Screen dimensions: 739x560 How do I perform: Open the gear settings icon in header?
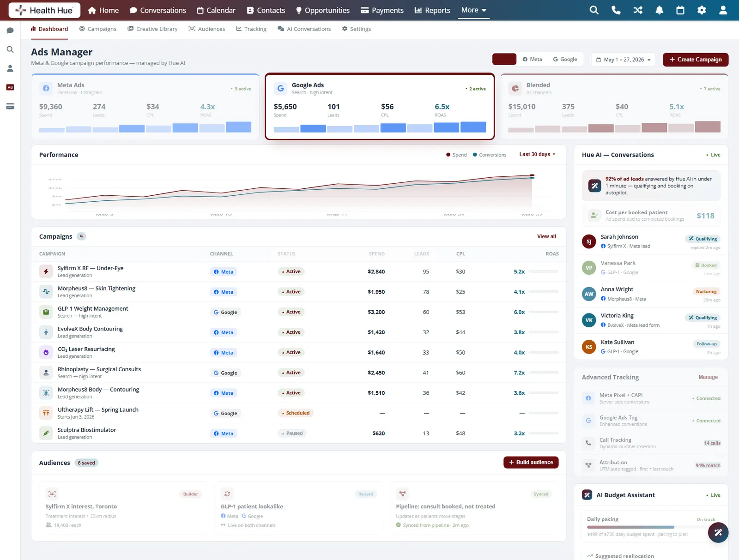[702, 10]
